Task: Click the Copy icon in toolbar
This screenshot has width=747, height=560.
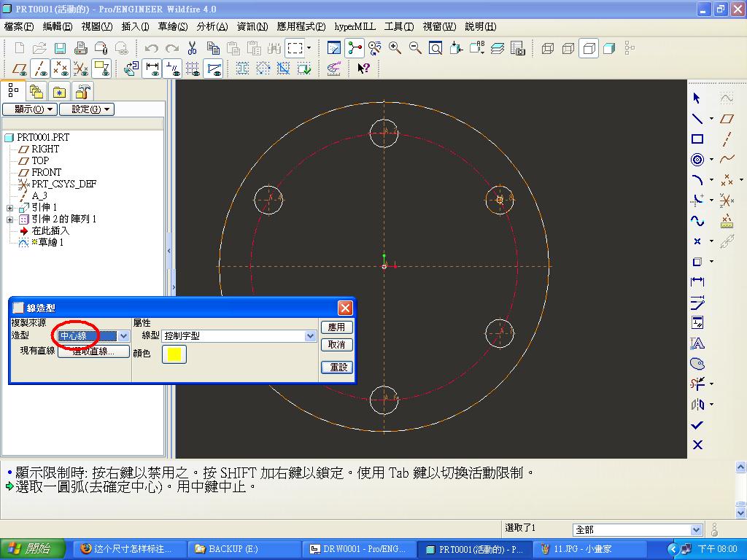Action: (213, 48)
